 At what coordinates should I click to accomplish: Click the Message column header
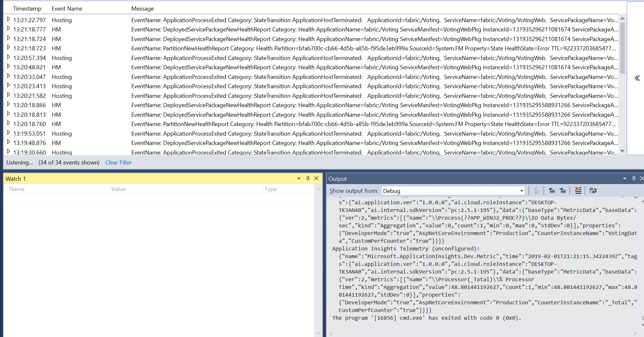143,9
